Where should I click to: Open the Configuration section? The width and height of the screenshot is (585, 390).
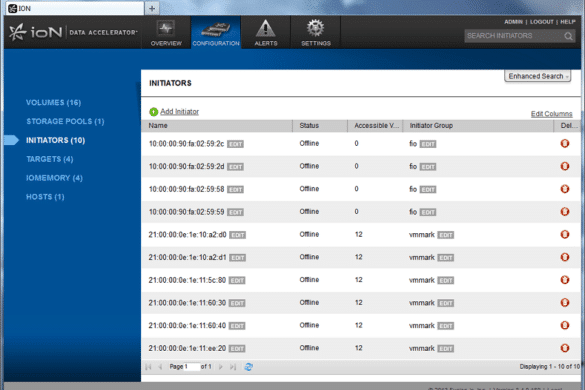pyautogui.click(x=216, y=32)
